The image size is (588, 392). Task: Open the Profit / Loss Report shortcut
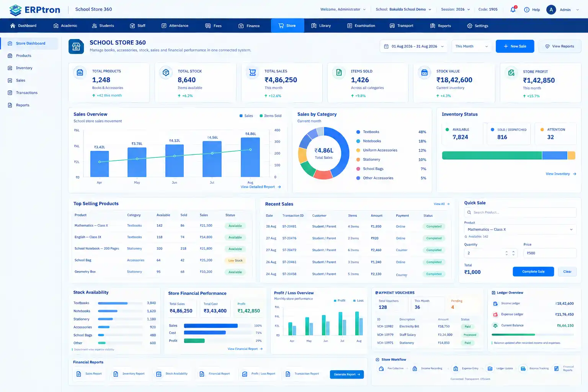[259, 374]
